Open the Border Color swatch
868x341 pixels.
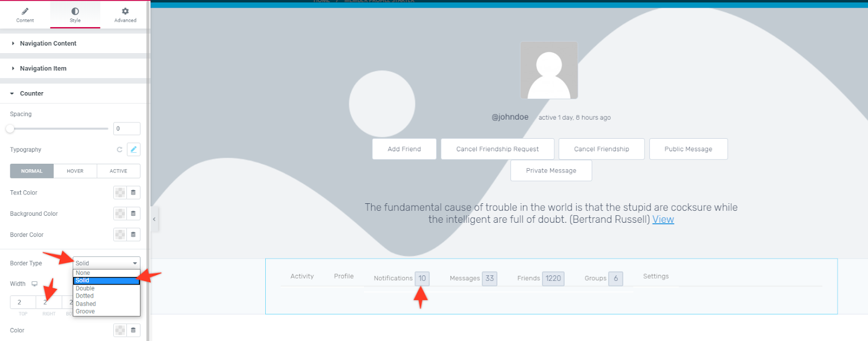pyautogui.click(x=120, y=235)
